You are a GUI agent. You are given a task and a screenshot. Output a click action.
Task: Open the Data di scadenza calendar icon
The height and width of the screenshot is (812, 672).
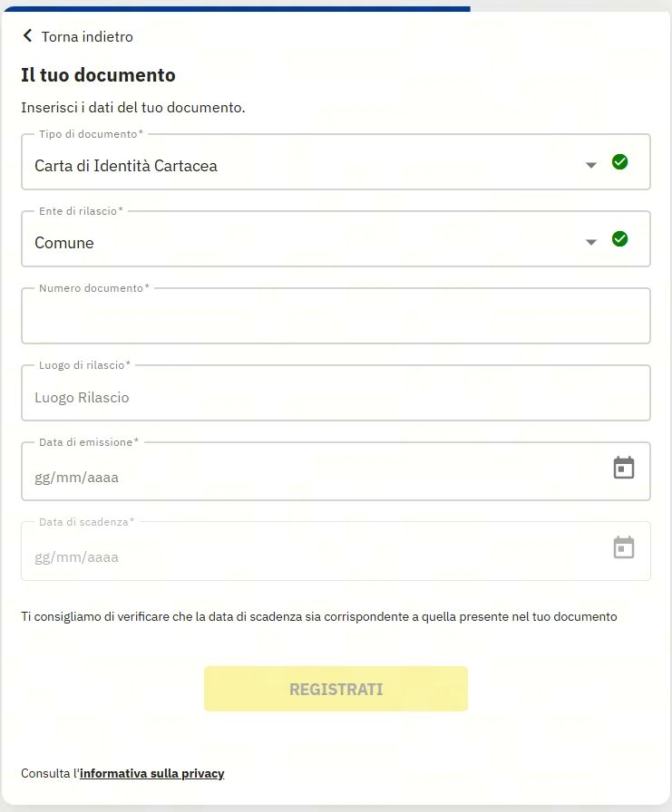pos(623,548)
